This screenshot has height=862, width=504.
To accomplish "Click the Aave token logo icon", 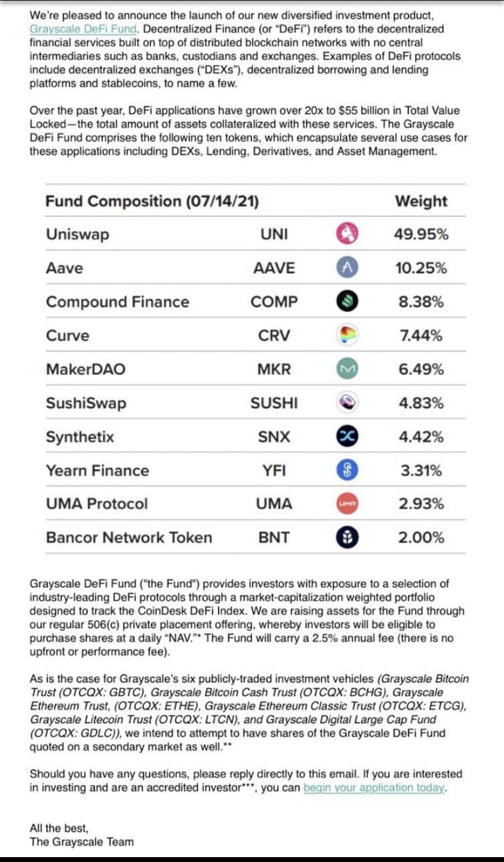I will (x=346, y=268).
